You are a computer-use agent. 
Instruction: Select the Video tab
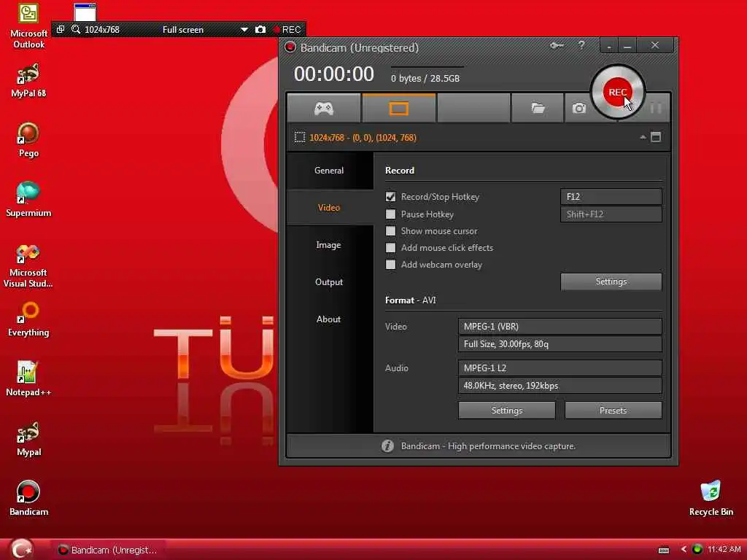(x=330, y=208)
